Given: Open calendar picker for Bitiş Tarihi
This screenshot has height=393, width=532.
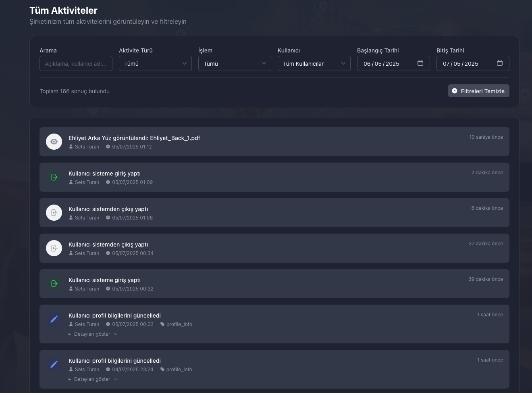Looking at the screenshot, I should pos(500,63).
